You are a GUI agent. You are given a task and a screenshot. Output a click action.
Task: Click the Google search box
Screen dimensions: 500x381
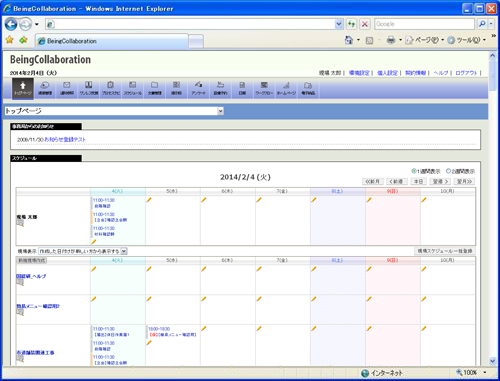click(424, 24)
